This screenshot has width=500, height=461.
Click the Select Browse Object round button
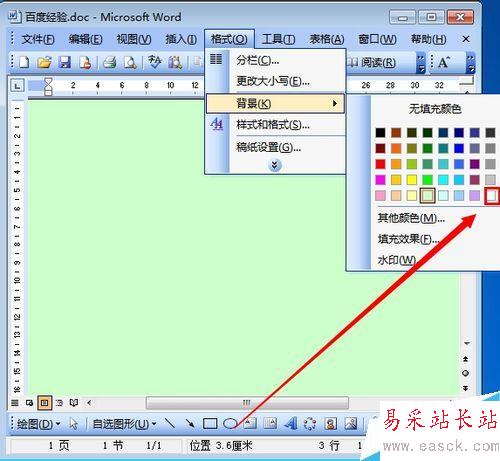pyautogui.click(x=466, y=373)
